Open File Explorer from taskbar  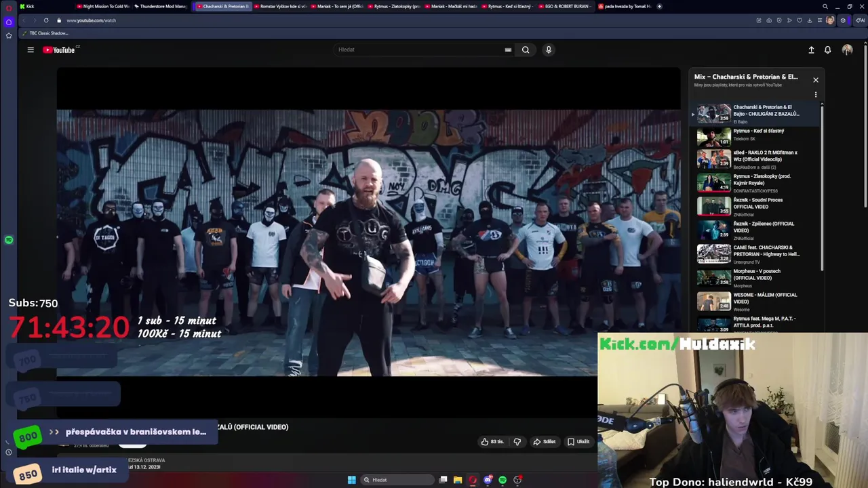click(458, 480)
